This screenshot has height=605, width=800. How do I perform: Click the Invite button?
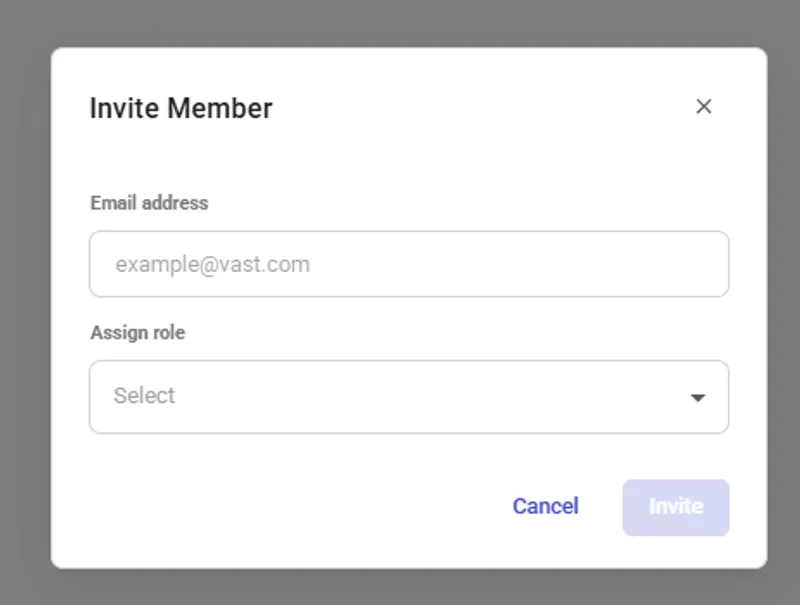tap(676, 507)
